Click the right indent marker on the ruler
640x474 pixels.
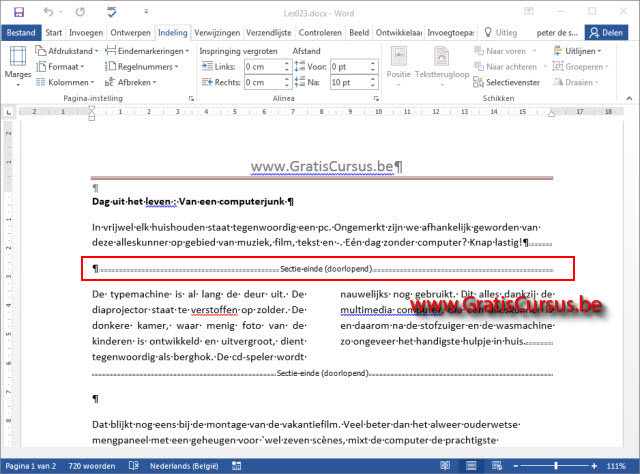[551, 114]
